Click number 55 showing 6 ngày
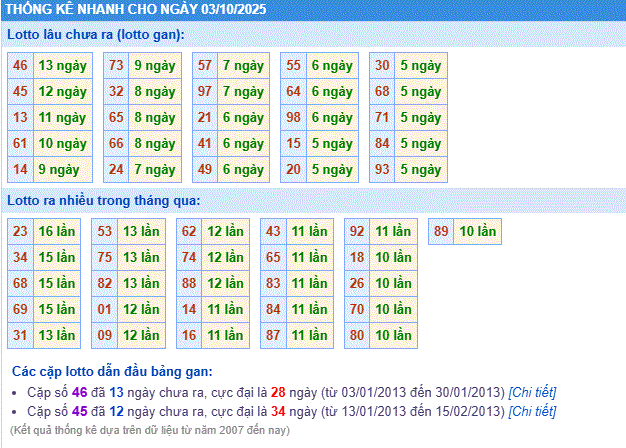The width and height of the screenshot is (626, 448). click(x=293, y=65)
